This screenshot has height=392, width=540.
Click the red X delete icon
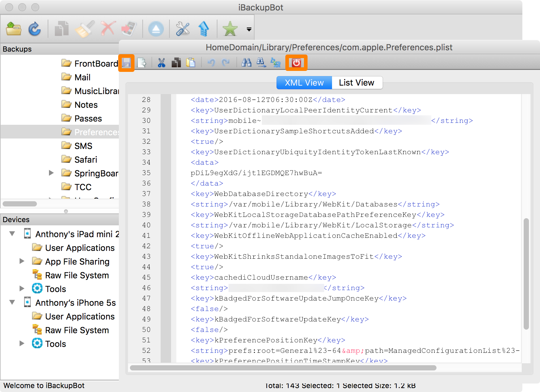[x=108, y=29]
